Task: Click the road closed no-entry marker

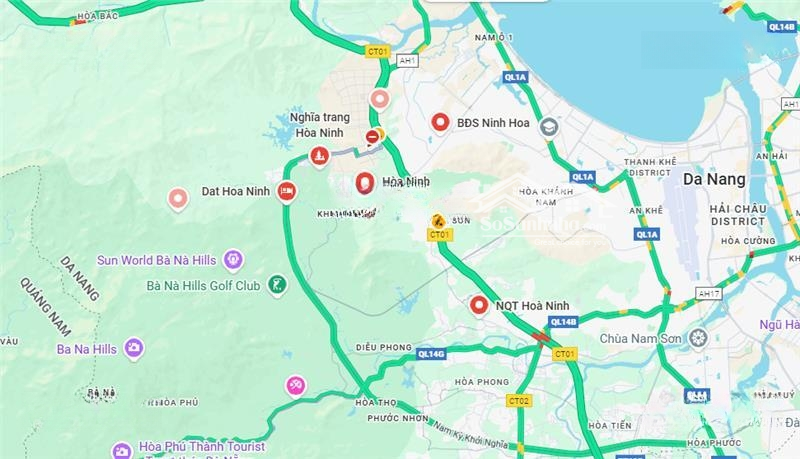Action: click(372, 137)
